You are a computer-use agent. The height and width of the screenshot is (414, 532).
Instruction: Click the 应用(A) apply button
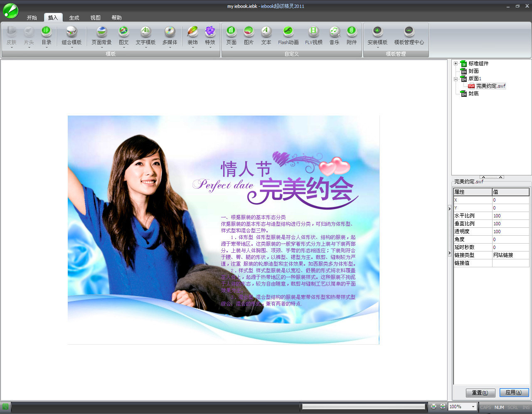514,392
